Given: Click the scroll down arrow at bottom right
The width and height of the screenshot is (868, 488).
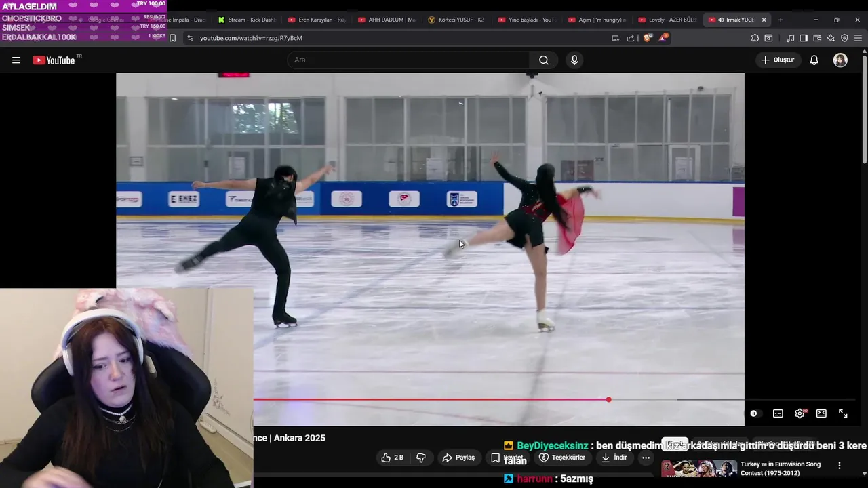Looking at the screenshot, I should coord(864,474).
